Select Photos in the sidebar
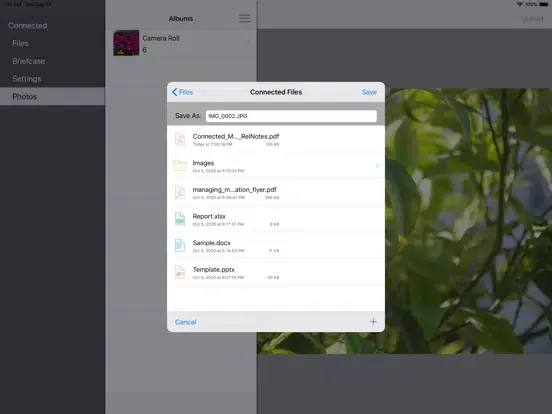This screenshot has height=414, width=552. pyautogui.click(x=52, y=96)
